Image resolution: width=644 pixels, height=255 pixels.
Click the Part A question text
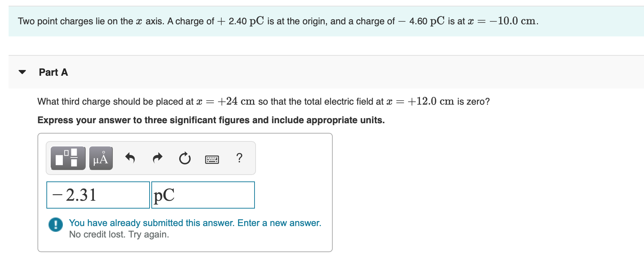point(263,101)
